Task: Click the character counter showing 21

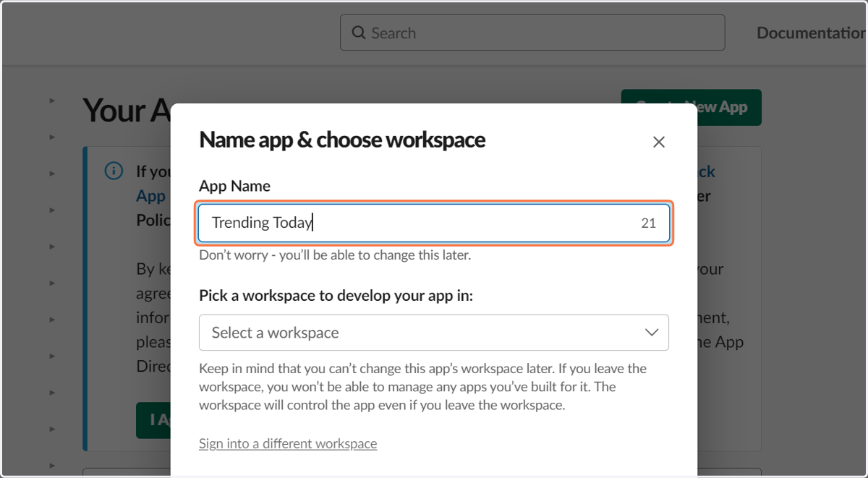Action: pos(648,223)
